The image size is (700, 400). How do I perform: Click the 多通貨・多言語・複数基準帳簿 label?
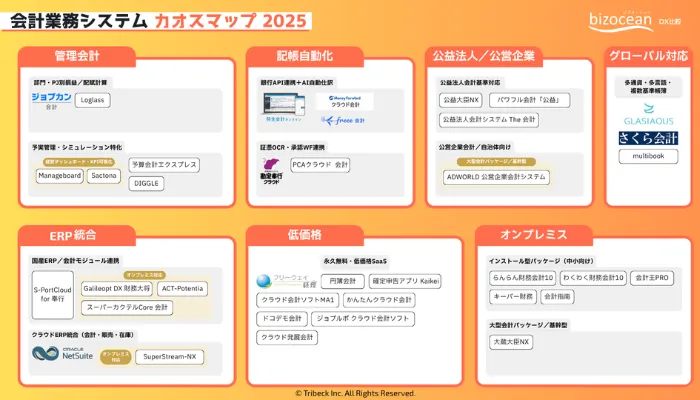pyautogui.click(x=648, y=87)
